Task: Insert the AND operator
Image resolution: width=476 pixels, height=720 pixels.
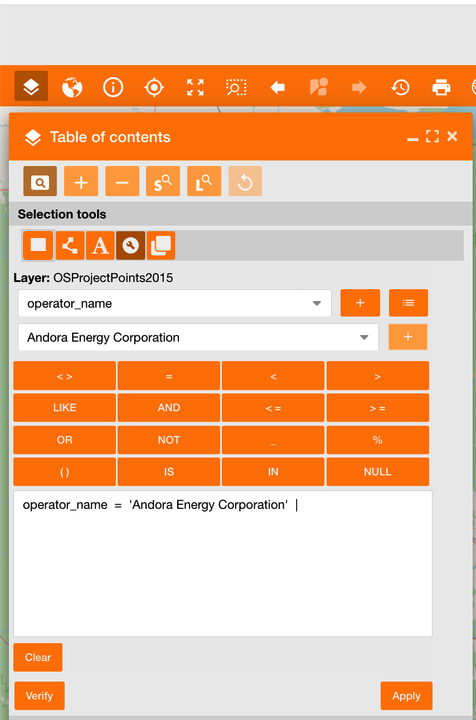Action: coord(168,407)
